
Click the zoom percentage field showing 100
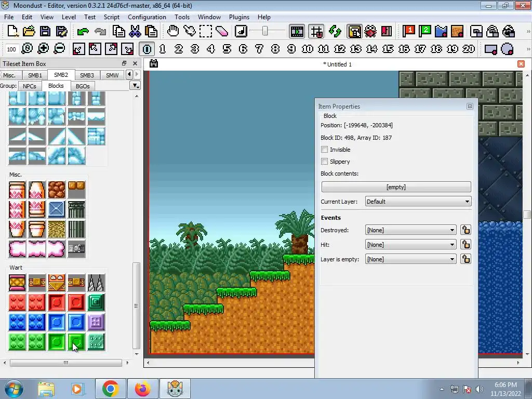(11, 49)
